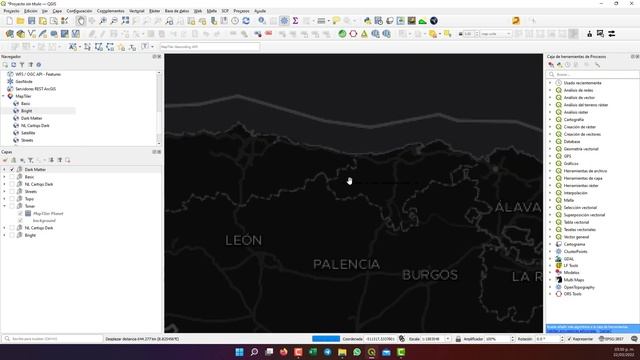This screenshot has width=640, height=360.
Task: Uncheck the Dark Matter layer visibility
Action: 12,170
